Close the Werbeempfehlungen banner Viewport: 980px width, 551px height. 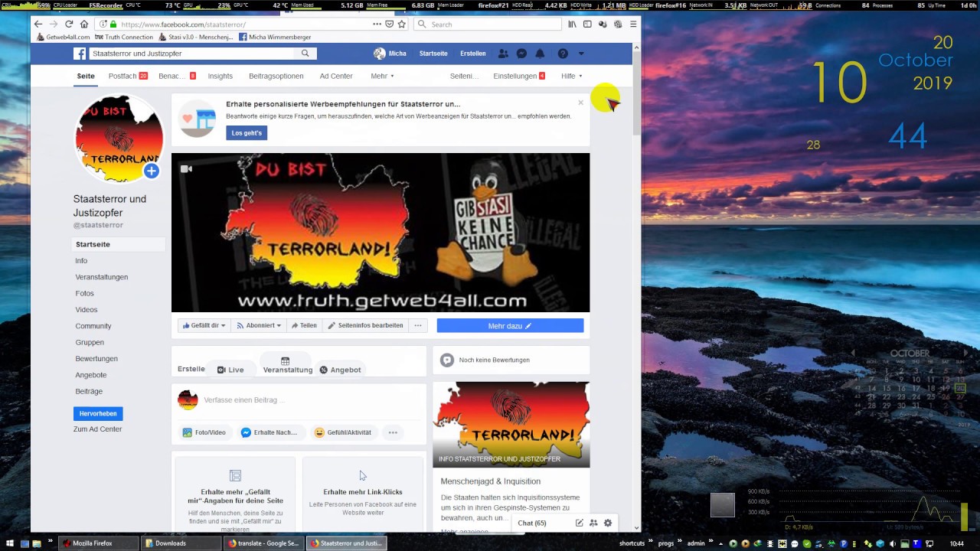pos(580,103)
